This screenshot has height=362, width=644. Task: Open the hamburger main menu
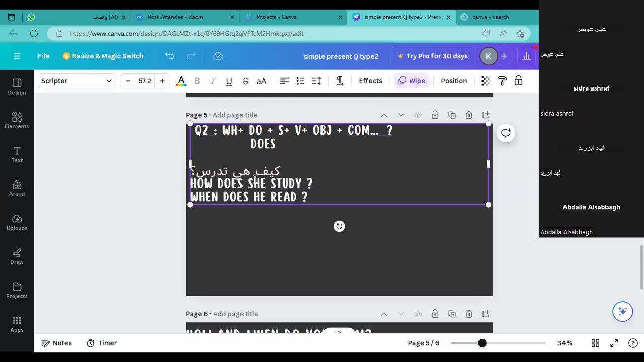pos(17,56)
